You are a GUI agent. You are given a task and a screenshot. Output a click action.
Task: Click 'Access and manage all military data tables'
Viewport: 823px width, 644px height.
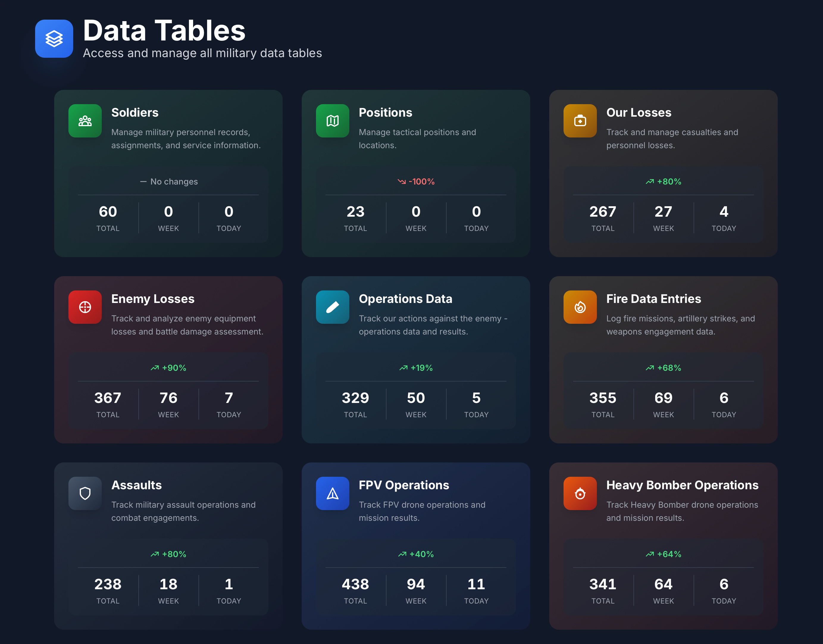coord(202,53)
